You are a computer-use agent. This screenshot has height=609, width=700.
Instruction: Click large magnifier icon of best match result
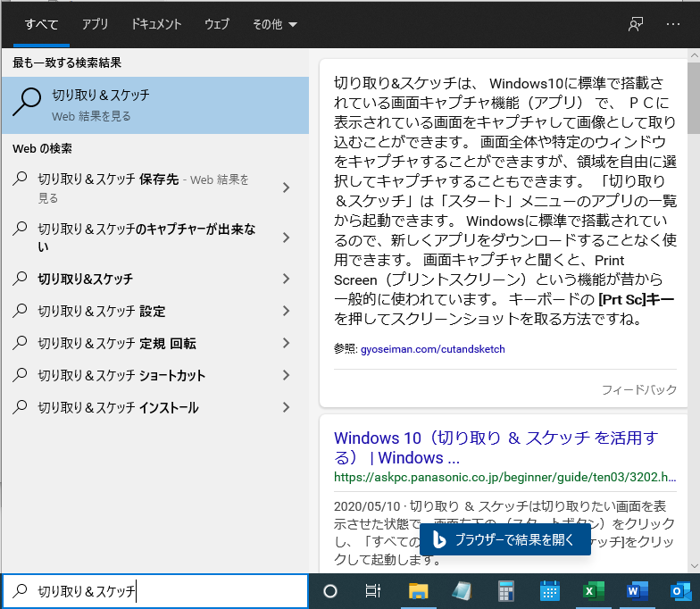coord(27,102)
